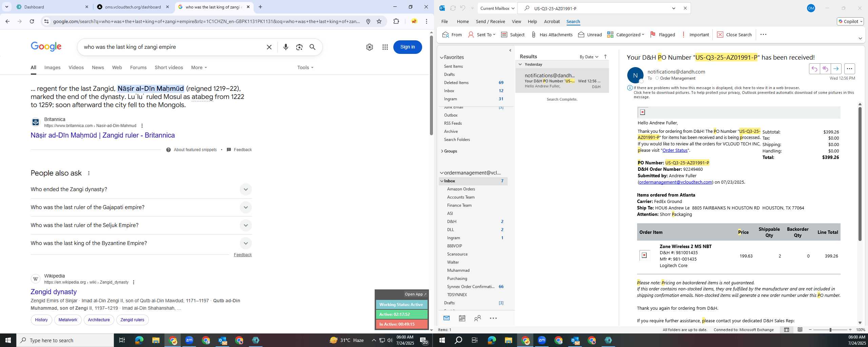Open Zoom from left taskbar
The height and width of the screenshot is (347, 868).
189,340
